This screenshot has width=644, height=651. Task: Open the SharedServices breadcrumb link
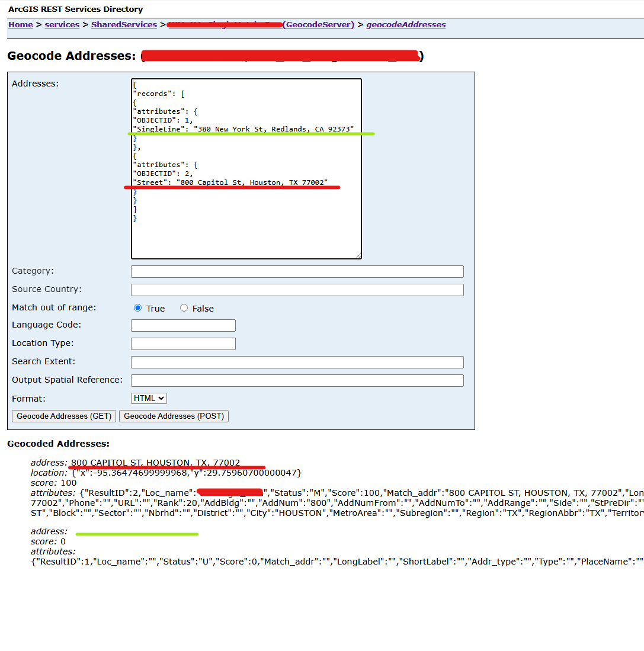click(124, 24)
